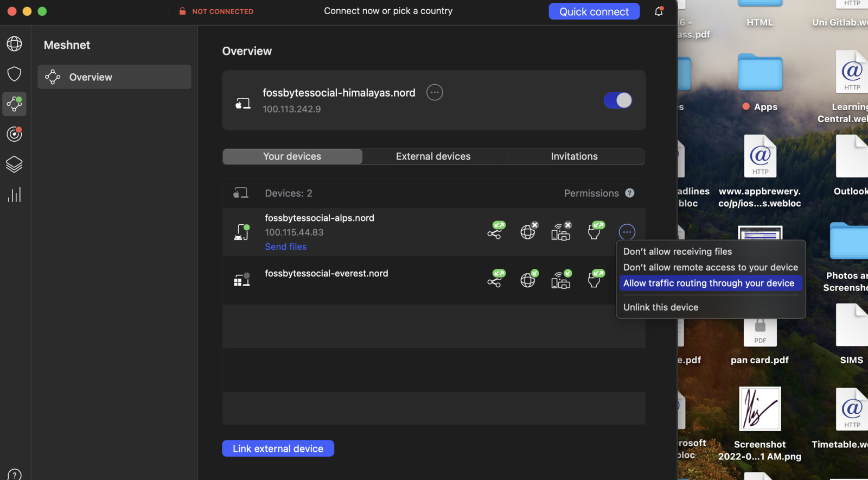868x480 pixels.
Task: Toggle traffic routing permission for fossbytessocial-everest.nord
Action: coord(528,280)
